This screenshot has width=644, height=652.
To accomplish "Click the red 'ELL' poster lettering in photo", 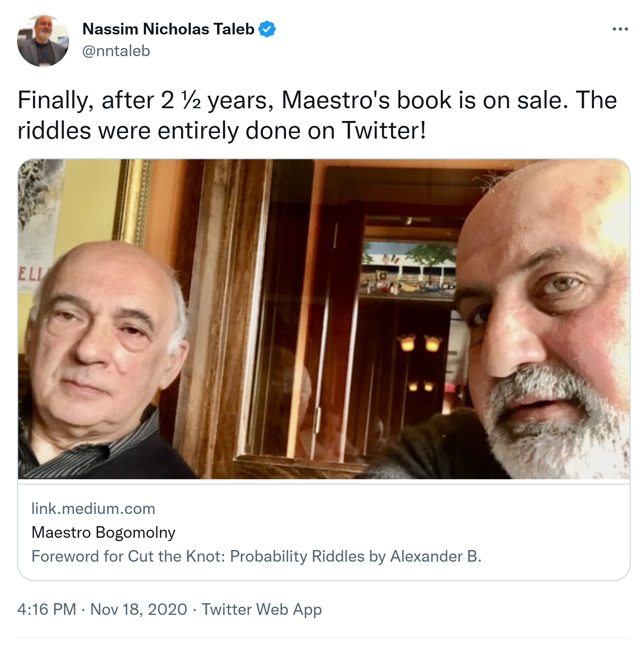I will pyautogui.click(x=30, y=274).
